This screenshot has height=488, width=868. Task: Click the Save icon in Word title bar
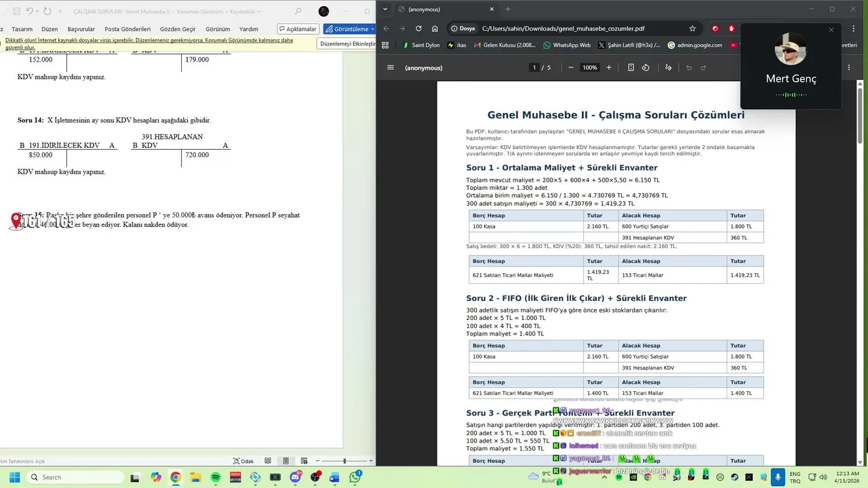click(16, 12)
